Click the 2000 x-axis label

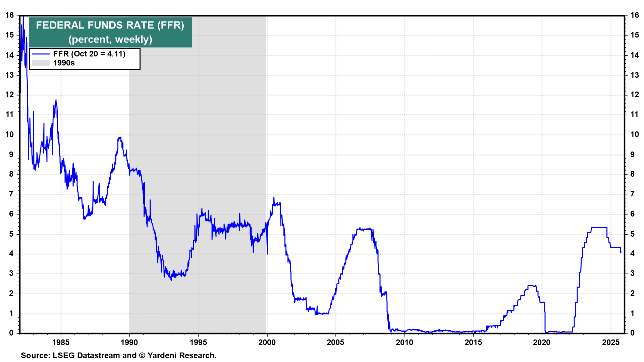pyautogui.click(x=267, y=342)
